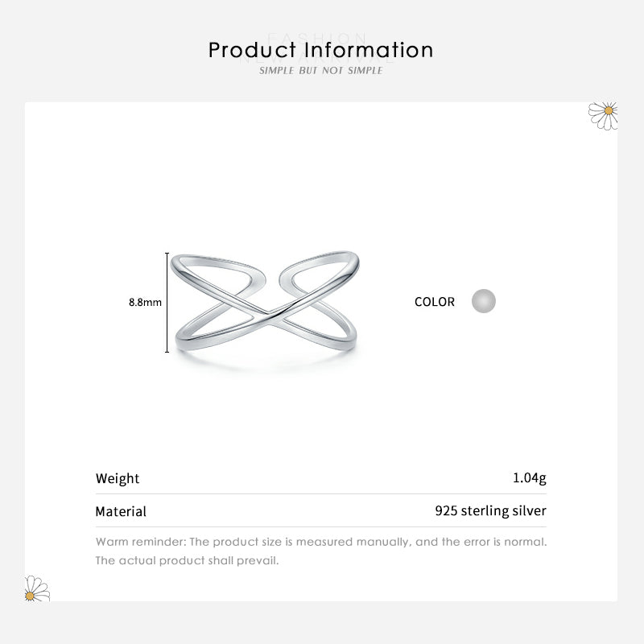Click the "8.8mm" measurement label

pos(146,303)
